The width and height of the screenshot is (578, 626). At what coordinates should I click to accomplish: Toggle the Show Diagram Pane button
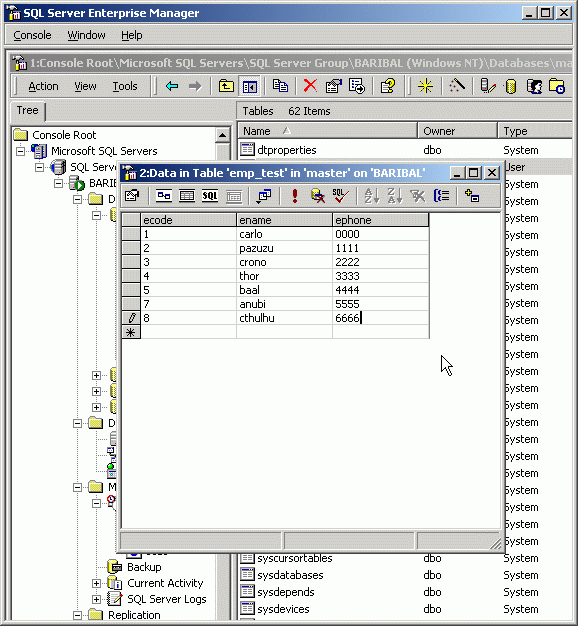(x=164, y=196)
